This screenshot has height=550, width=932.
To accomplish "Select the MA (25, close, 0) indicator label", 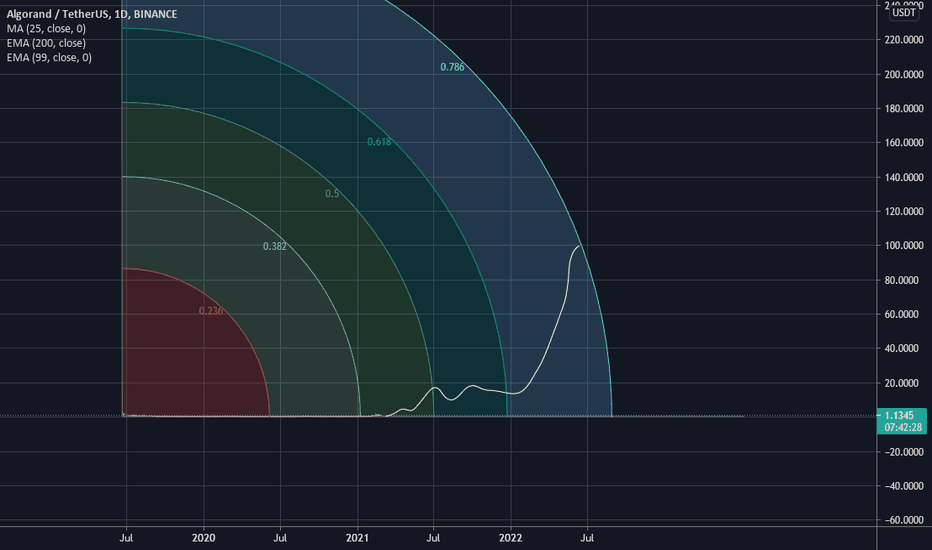I will tap(46, 29).
